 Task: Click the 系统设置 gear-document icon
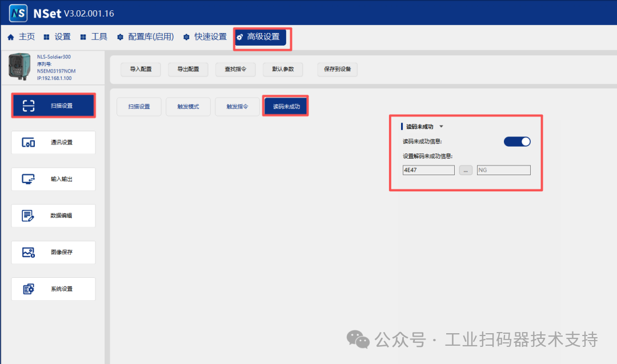coord(29,289)
